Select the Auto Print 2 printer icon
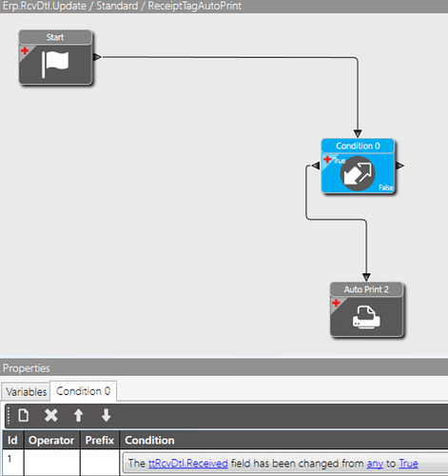 [x=366, y=317]
